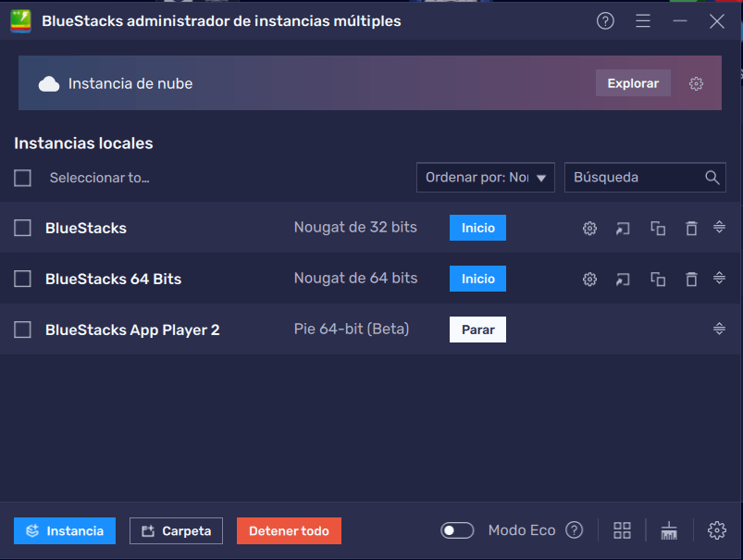Open Modo Eco help question mark
The image size is (743, 560).
tap(574, 530)
